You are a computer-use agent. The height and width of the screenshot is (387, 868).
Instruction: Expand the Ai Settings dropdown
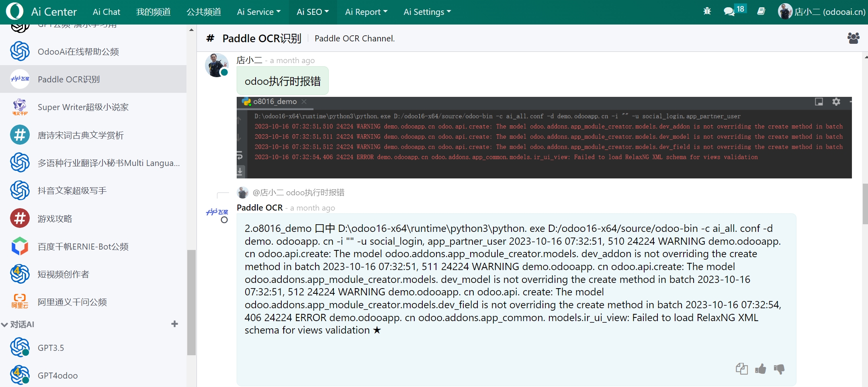coord(427,12)
